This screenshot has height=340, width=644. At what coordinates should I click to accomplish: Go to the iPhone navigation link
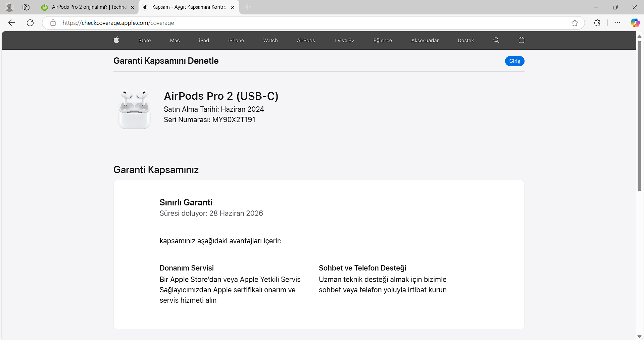pyautogui.click(x=236, y=40)
